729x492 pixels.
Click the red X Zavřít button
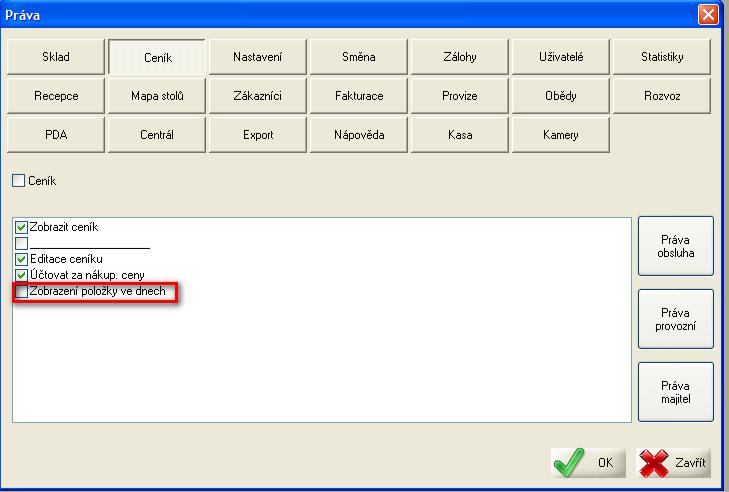click(673, 463)
